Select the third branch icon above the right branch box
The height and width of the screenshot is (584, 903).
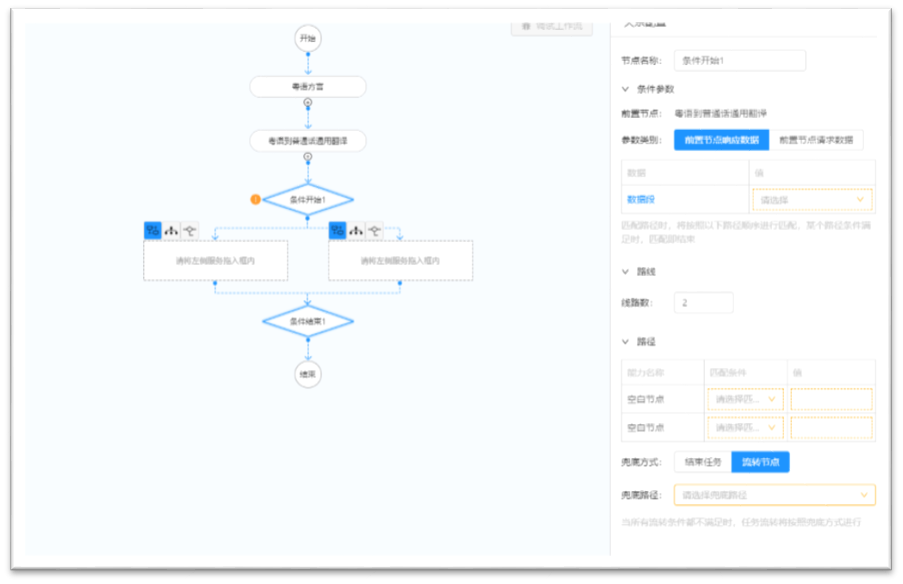pyautogui.click(x=374, y=231)
